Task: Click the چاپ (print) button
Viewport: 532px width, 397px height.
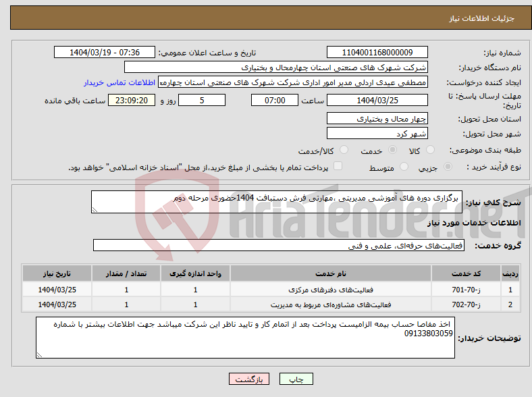Action: (x=296, y=379)
